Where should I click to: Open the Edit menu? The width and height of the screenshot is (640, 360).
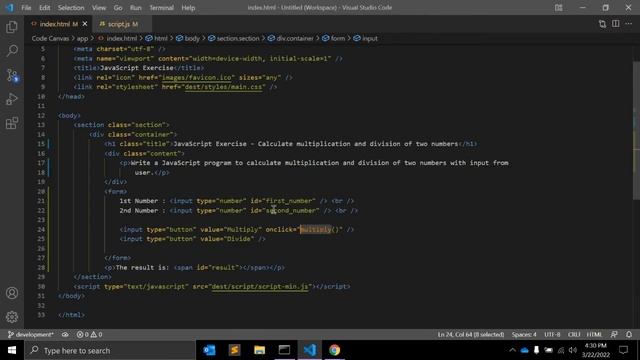coord(44,8)
